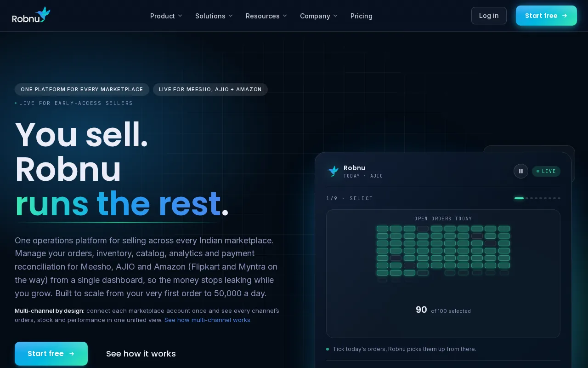
Task: Click '1/9 · SELECT' step label
Action: click(350, 198)
